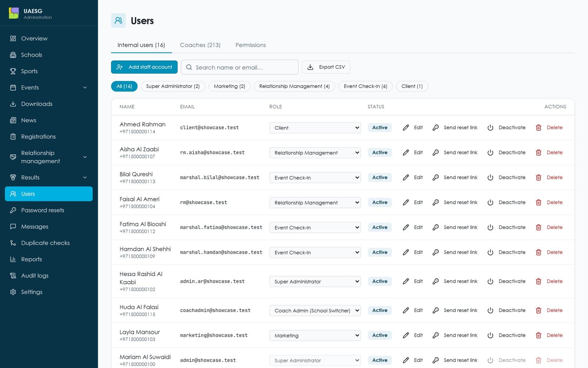This screenshot has height=368, width=588.
Task: Send reset link to Hamdan Al Shehhi
Action: coord(455,252)
